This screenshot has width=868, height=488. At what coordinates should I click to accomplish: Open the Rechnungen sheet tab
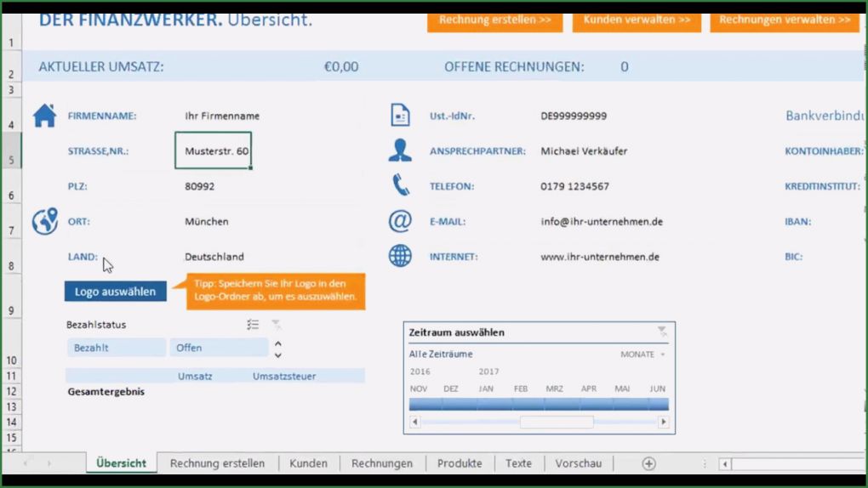pos(382,463)
